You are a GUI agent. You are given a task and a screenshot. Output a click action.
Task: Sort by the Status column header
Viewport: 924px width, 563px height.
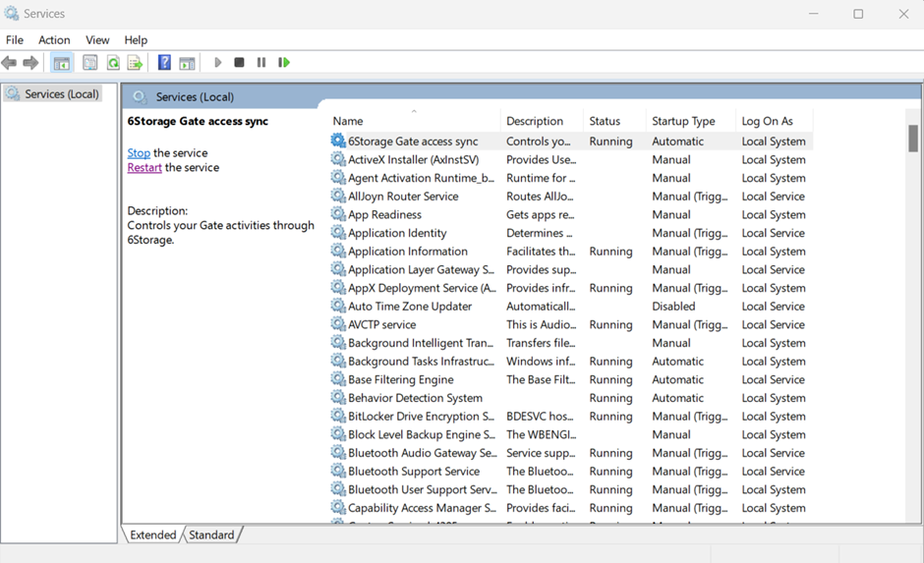[614, 121]
